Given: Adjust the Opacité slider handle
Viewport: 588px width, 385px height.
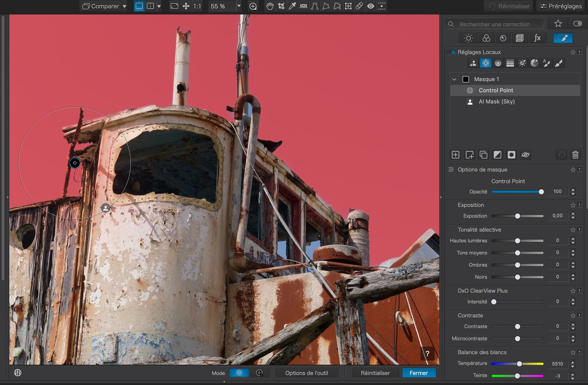Looking at the screenshot, I should [541, 192].
